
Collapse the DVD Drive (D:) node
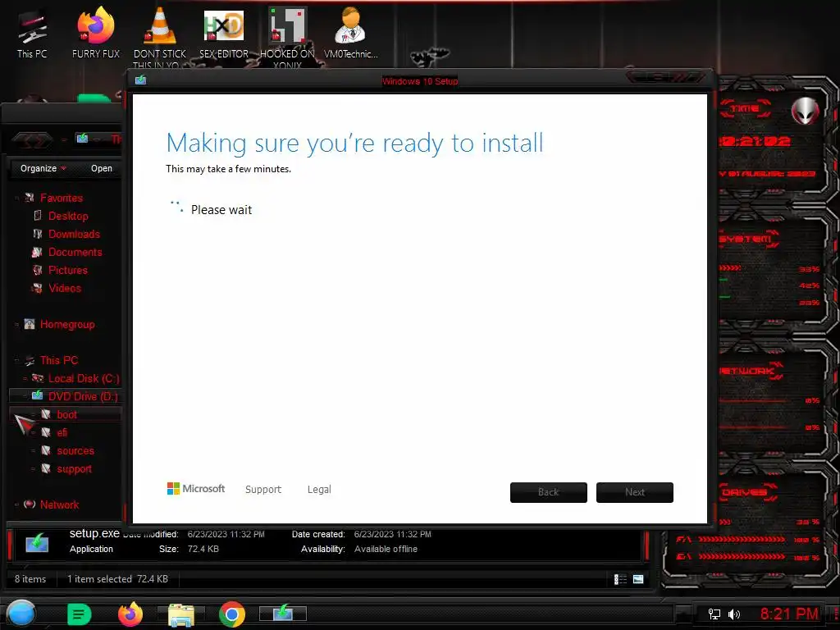tap(25, 397)
